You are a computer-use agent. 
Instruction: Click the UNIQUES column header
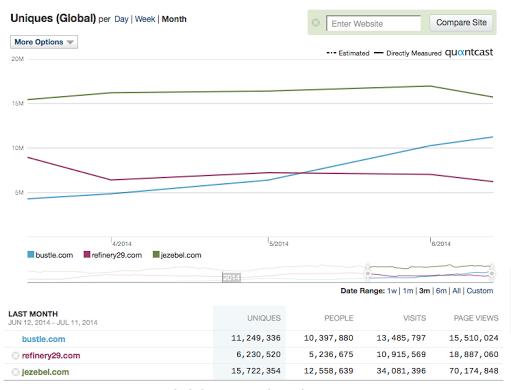point(264,318)
